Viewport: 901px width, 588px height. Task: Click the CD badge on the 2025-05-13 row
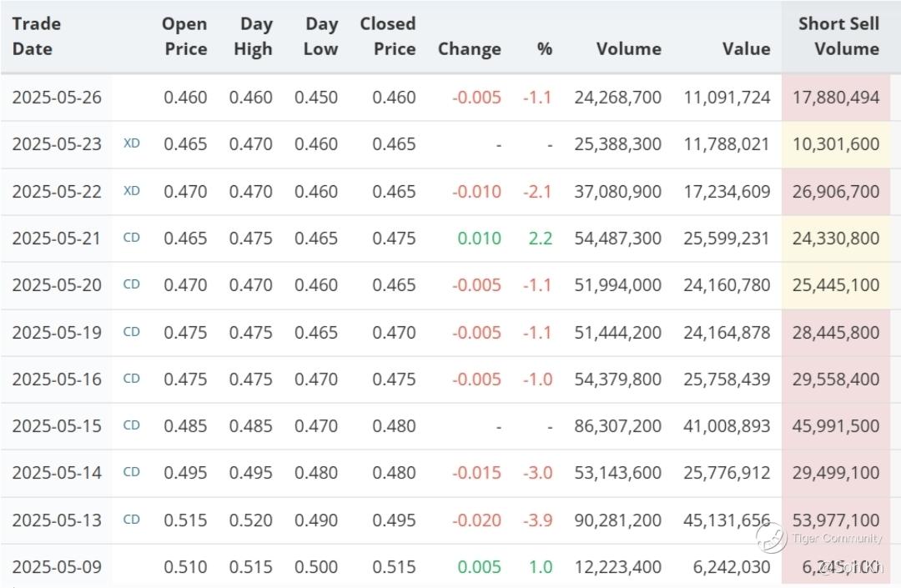(x=132, y=520)
